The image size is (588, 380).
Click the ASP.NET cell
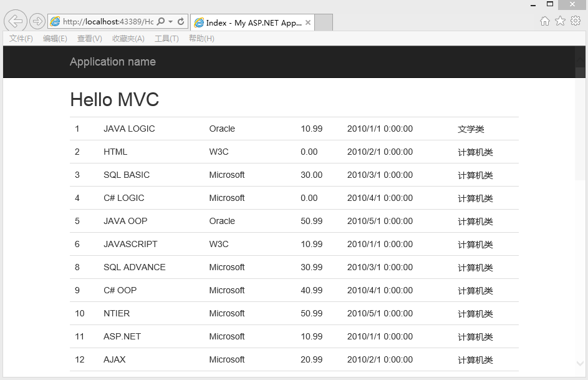click(122, 336)
